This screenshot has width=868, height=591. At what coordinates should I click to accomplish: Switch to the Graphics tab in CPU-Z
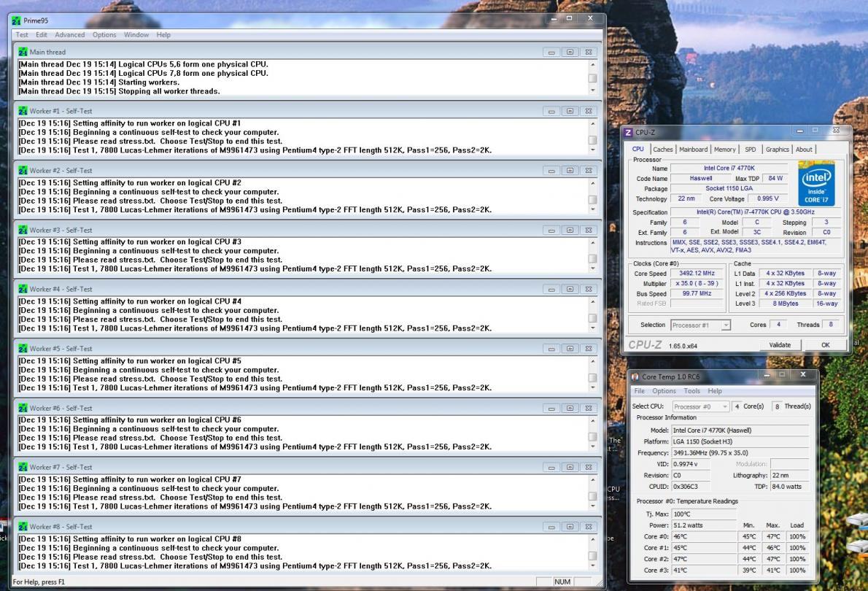coord(778,150)
